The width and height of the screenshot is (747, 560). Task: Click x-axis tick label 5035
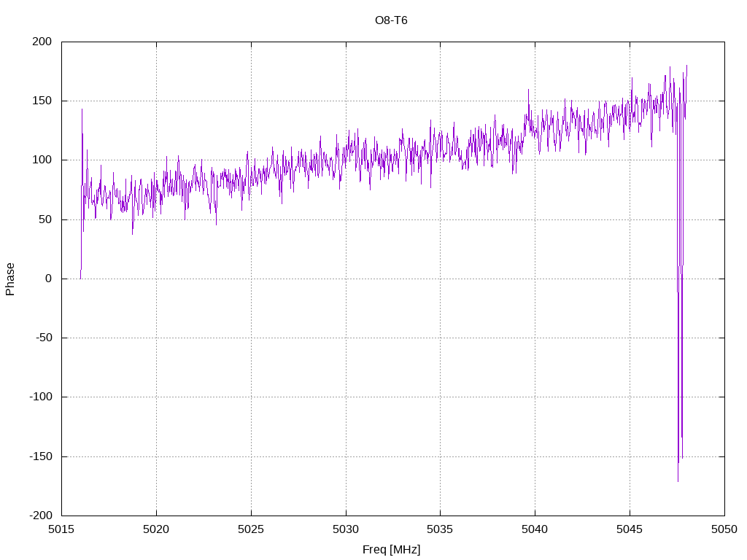[440, 529]
